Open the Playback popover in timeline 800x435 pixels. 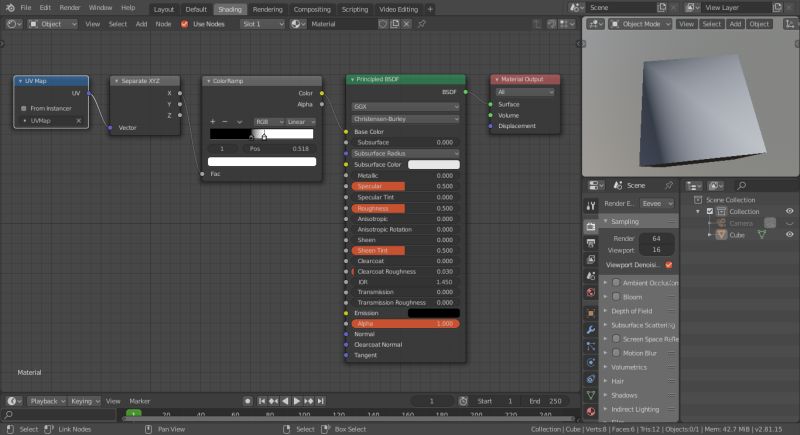click(47, 401)
